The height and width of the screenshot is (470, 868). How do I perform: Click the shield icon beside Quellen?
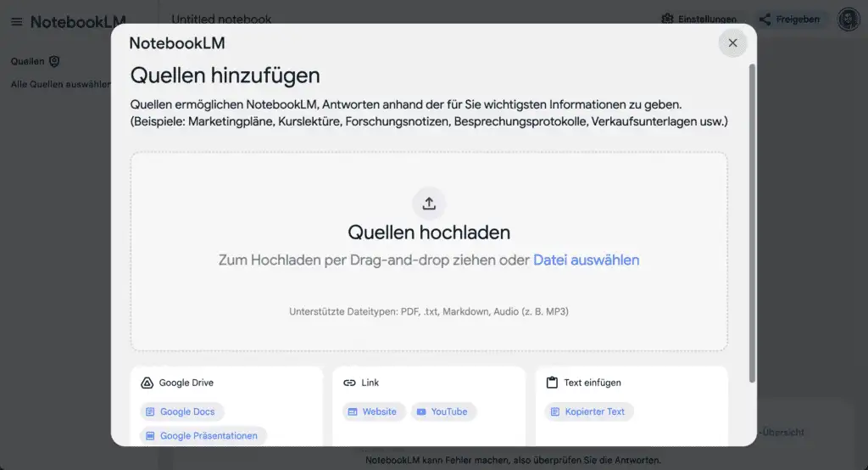click(x=54, y=61)
